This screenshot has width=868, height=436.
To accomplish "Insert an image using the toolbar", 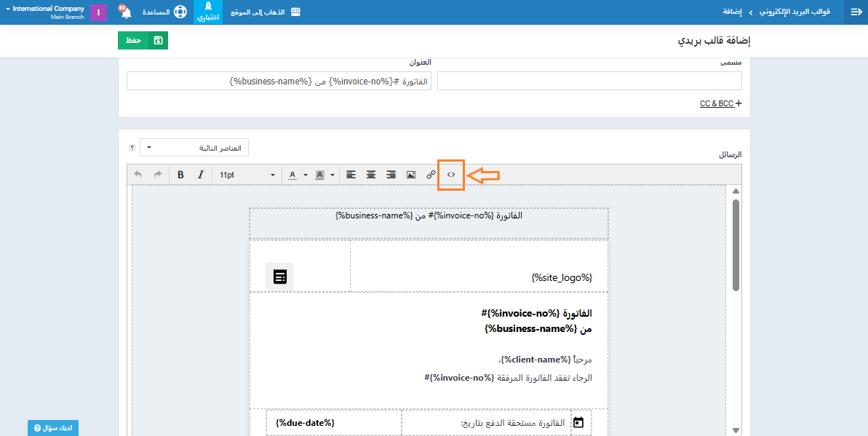I will (x=411, y=175).
